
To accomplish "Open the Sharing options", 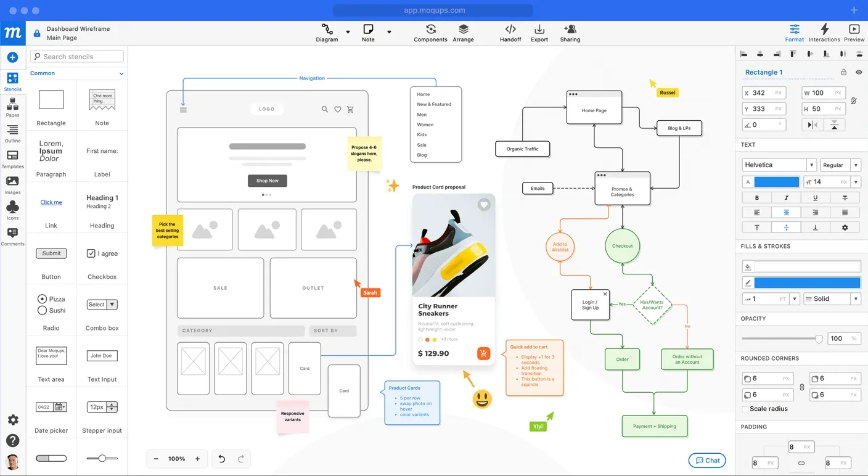I will pos(570,33).
